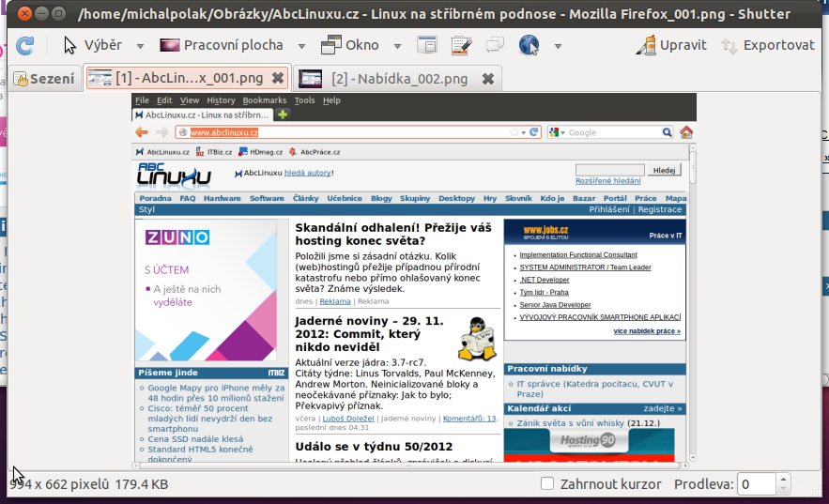Close the Nabídka_002.png tab
This screenshot has width=829, height=504.
point(488,79)
